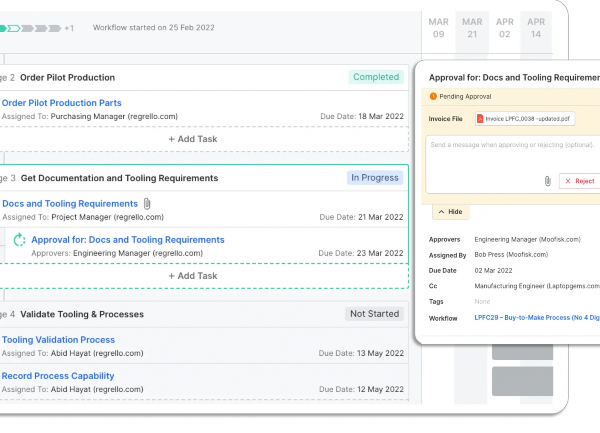Click the Gantt bar for Record Process Capability
The height and width of the screenshot is (433, 600).
(522, 381)
